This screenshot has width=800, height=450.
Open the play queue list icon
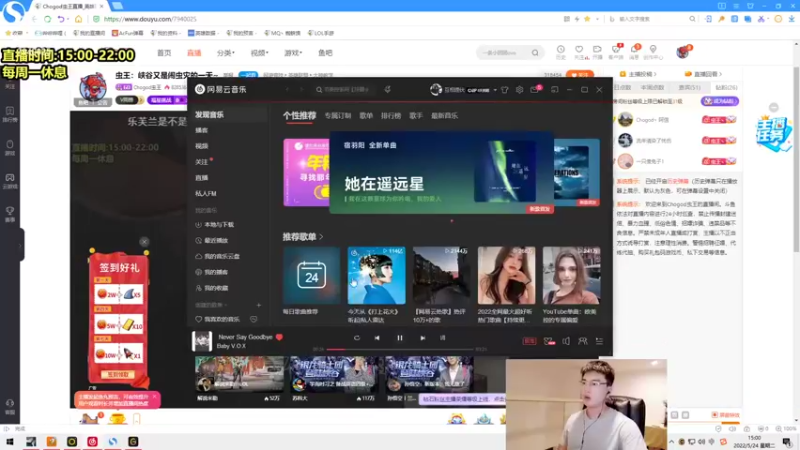click(599, 341)
